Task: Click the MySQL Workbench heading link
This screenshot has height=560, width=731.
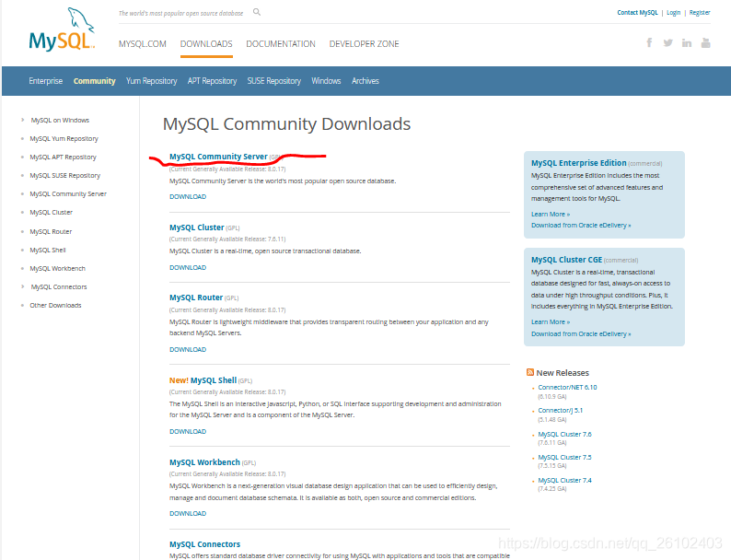Action: 204,462
